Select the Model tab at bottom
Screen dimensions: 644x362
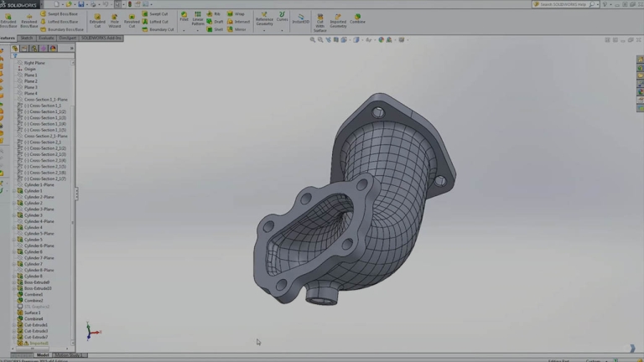pyautogui.click(x=43, y=355)
